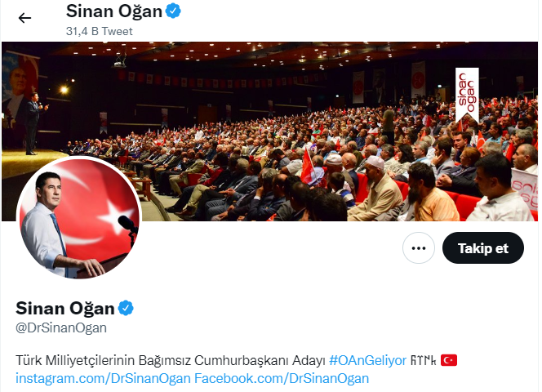
Task: Open the three-dots more options button
Action: 419,248
